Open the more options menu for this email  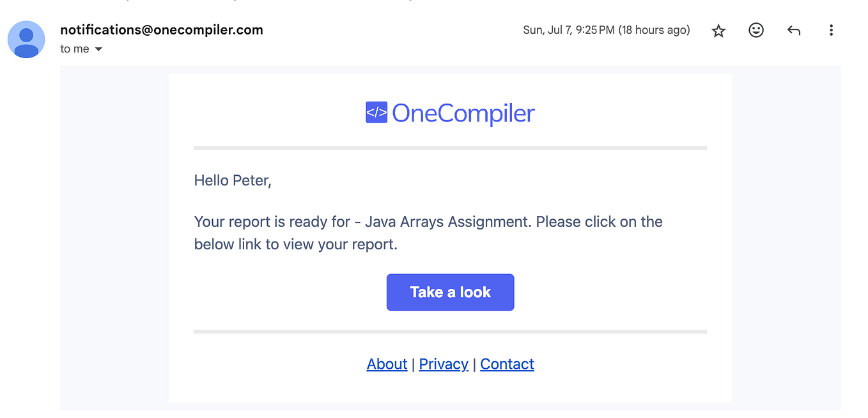click(x=831, y=30)
